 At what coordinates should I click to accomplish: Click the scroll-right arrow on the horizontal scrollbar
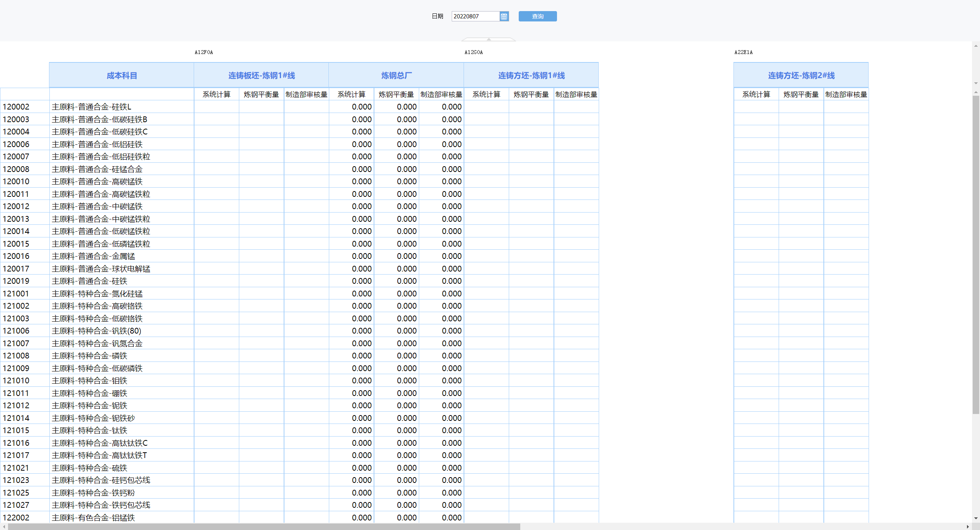point(968,527)
